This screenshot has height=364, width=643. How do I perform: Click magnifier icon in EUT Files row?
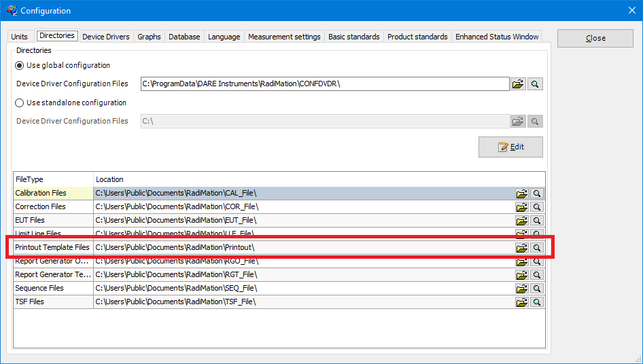tap(537, 221)
